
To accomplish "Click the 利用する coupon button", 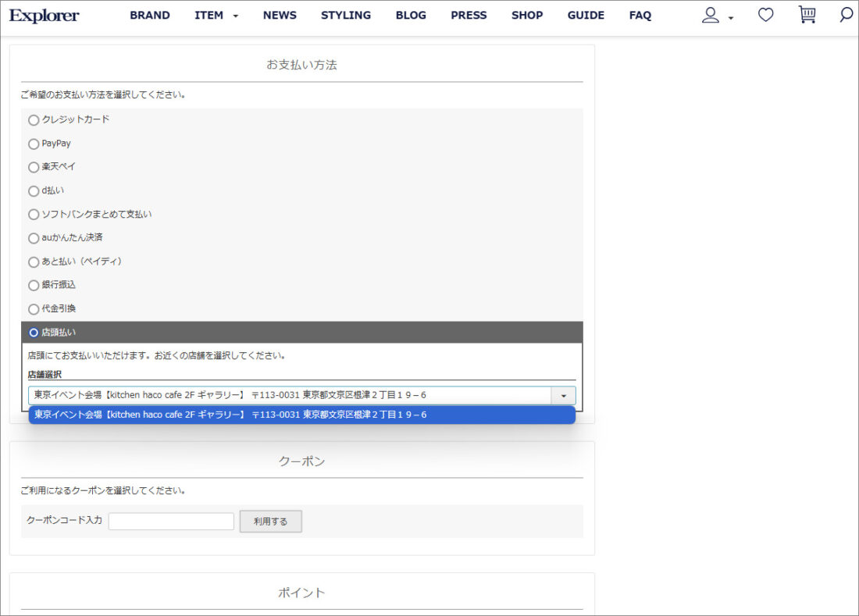I will coord(271,522).
